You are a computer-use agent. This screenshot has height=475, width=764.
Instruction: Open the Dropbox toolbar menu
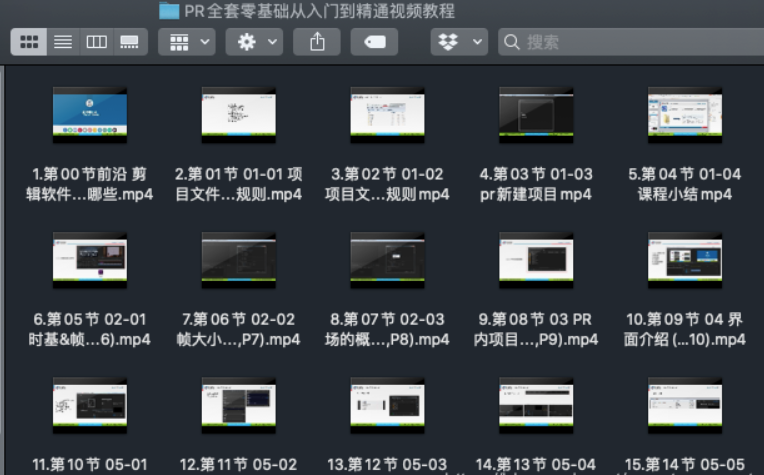click(x=459, y=42)
